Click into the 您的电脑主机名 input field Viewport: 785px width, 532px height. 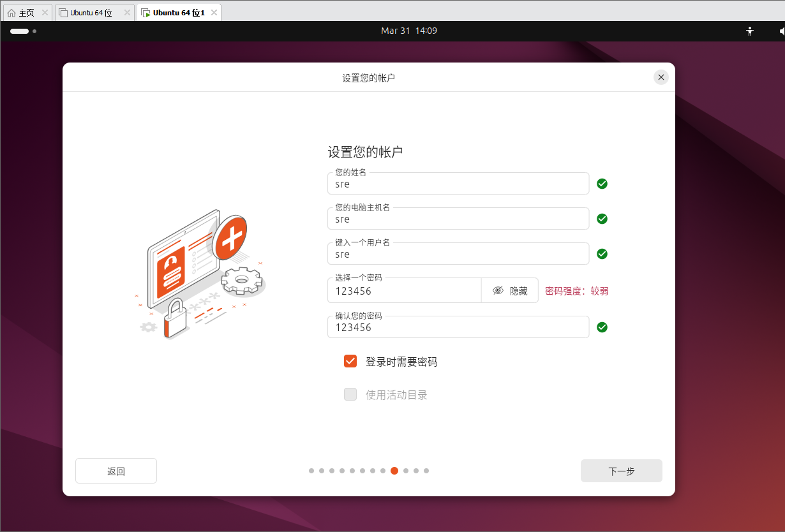pyautogui.click(x=458, y=219)
